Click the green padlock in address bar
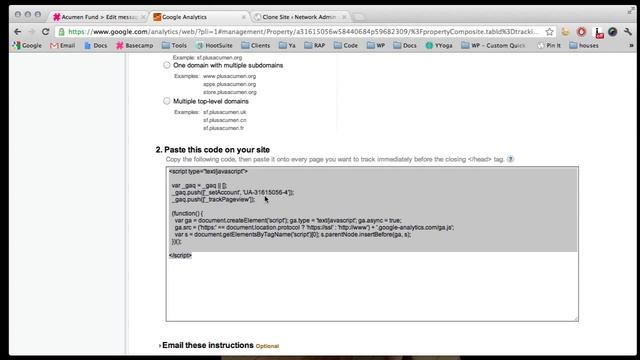 point(61,32)
